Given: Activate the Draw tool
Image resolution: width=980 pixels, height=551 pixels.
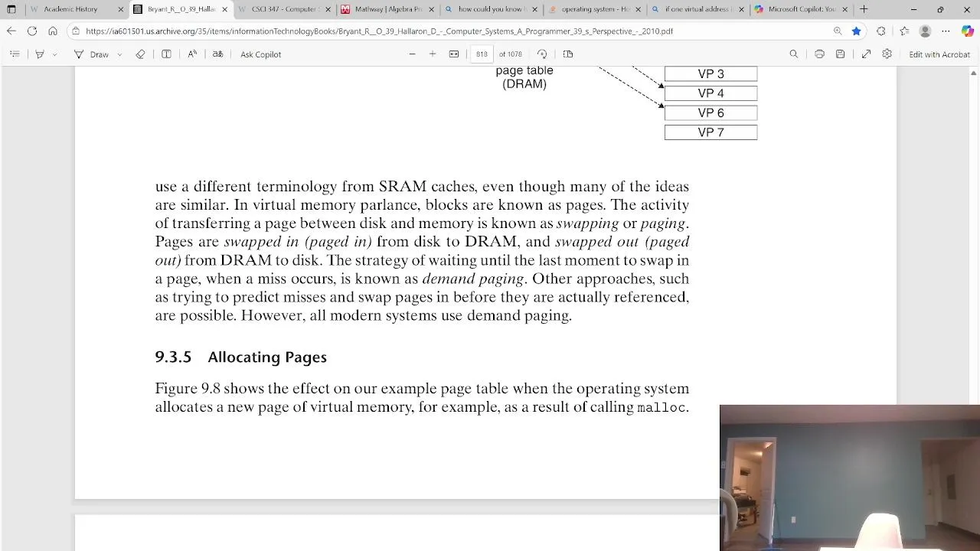Looking at the screenshot, I should point(92,54).
